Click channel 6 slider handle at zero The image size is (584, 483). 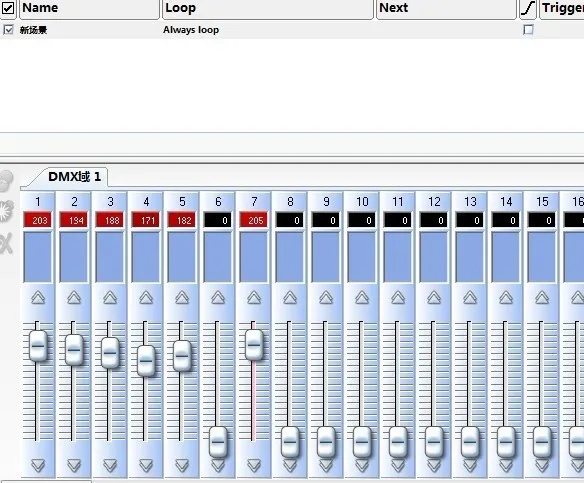(x=218, y=442)
